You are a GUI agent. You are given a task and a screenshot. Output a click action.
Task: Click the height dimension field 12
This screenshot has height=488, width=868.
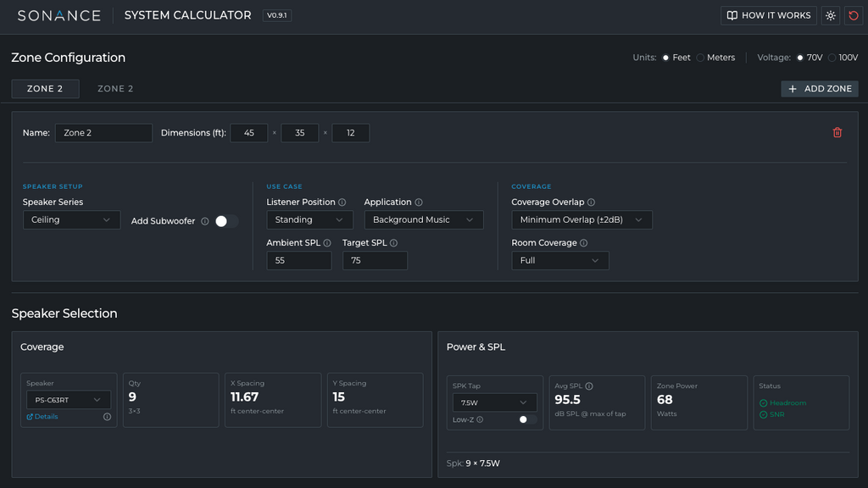point(350,133)
